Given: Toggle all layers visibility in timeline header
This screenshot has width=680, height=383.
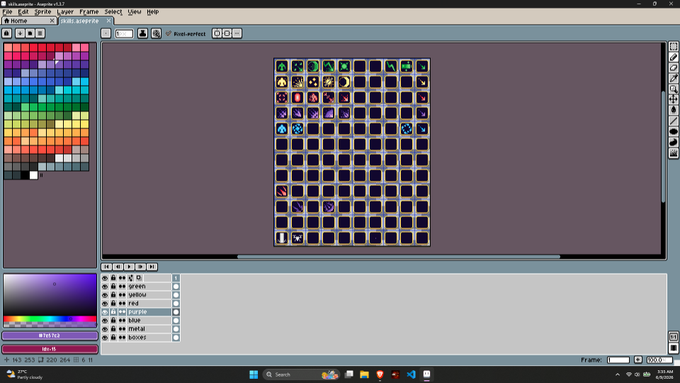Looking at the screenshot, I should click(x=105, y=278).
